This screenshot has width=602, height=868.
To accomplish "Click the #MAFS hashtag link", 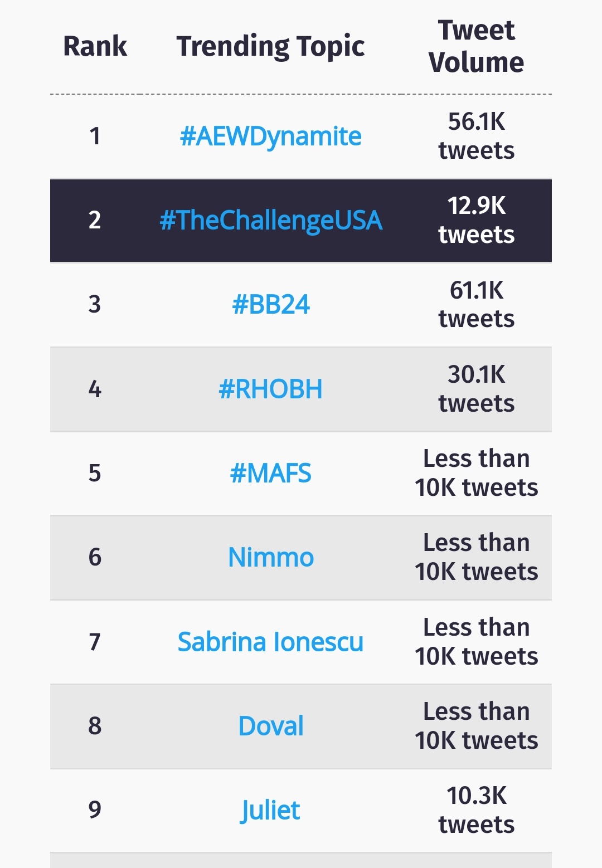I will (270, 474).
